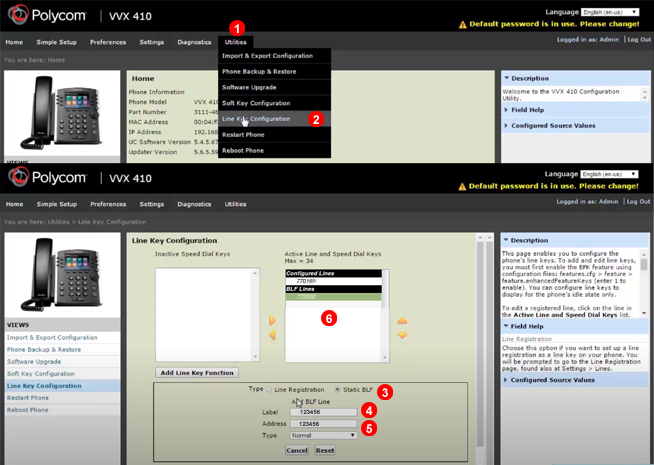Open Diagnostics in the lower navigation bar

pyautogui.click(x=194, y=204)
